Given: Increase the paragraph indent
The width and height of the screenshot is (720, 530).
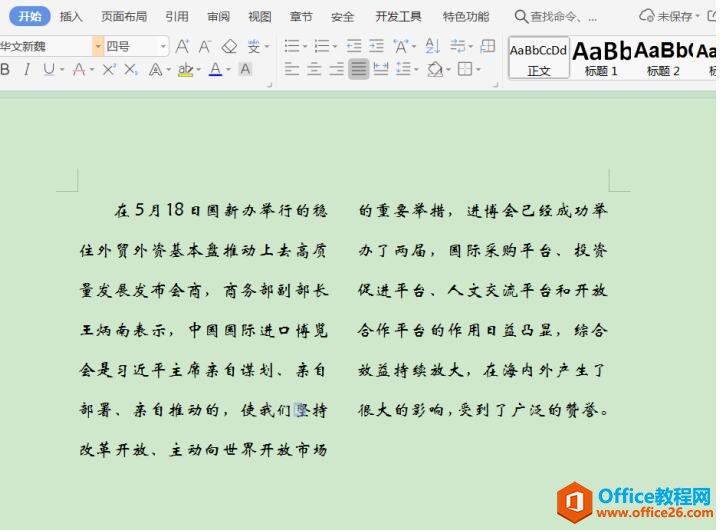Looking at the screenshot, I should point(377,46).
